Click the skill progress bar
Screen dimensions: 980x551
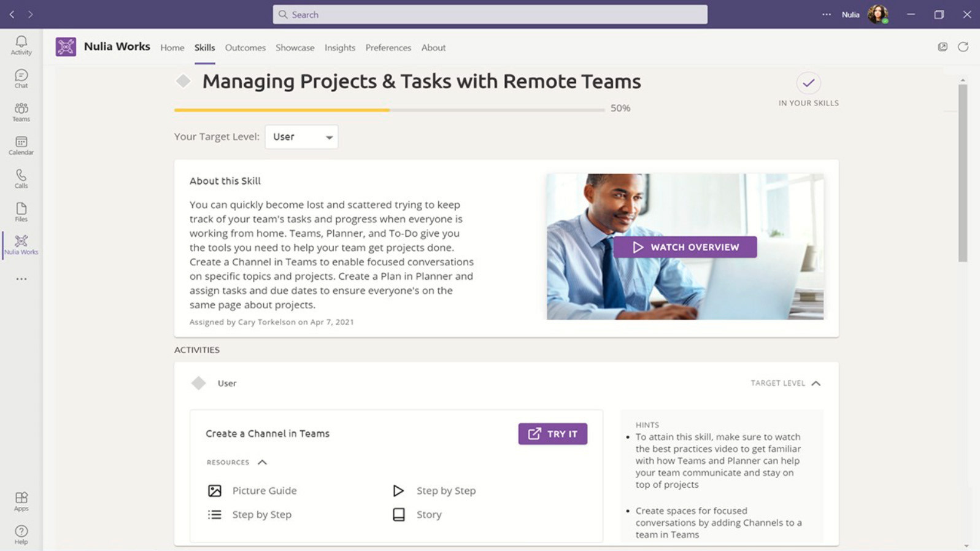(389, 110)
